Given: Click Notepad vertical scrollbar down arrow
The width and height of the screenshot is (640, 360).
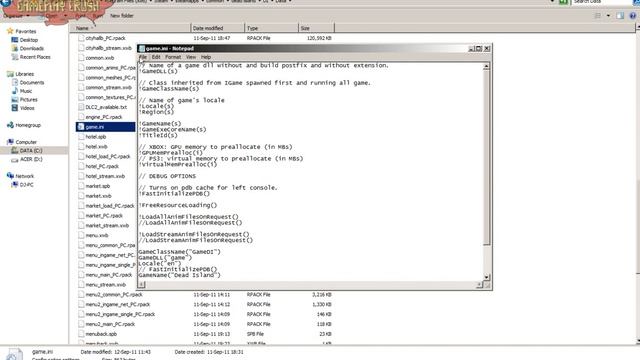Looking at the screenshot, I should tap(487, 277).
